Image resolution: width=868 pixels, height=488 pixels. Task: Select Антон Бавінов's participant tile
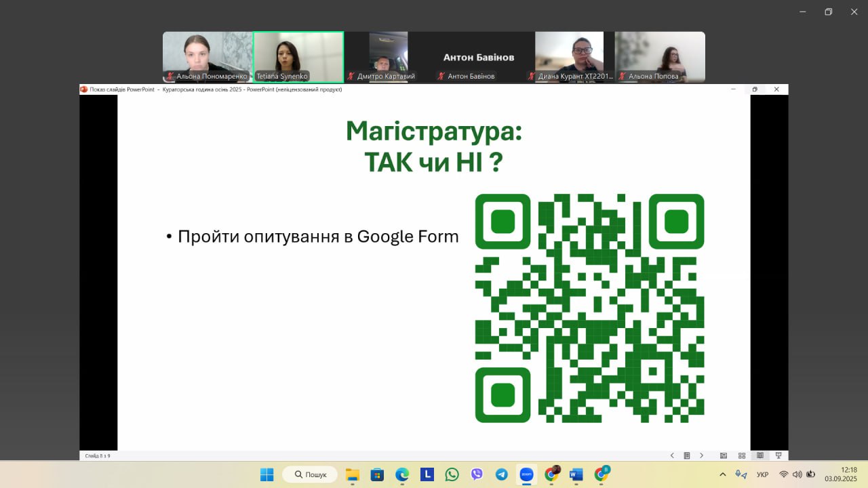(479, 57)
